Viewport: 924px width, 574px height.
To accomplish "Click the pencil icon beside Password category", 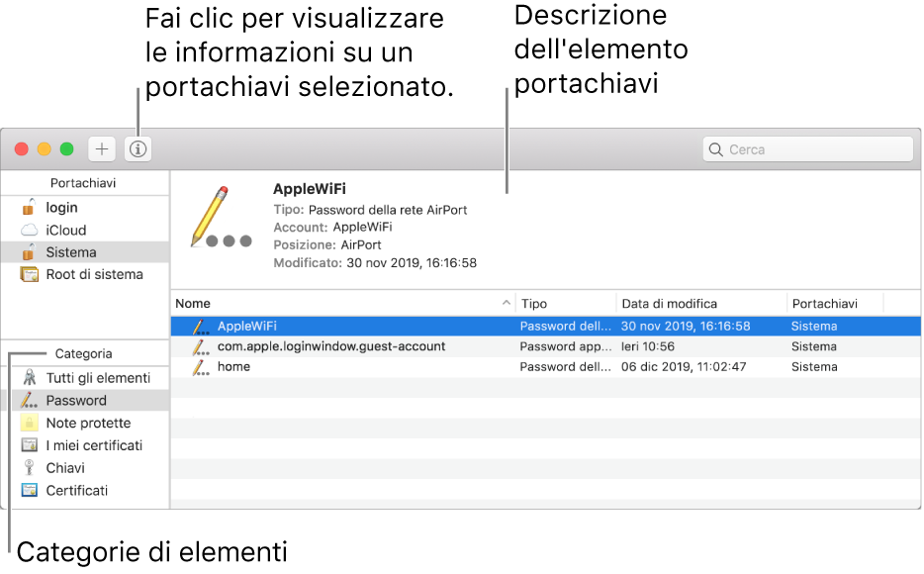I will 29,400.
